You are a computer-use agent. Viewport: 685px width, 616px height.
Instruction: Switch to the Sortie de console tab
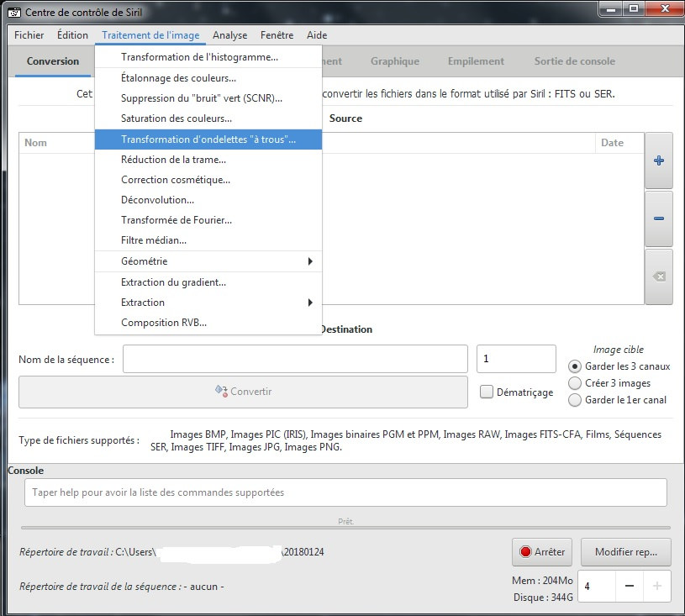[574, 61]
